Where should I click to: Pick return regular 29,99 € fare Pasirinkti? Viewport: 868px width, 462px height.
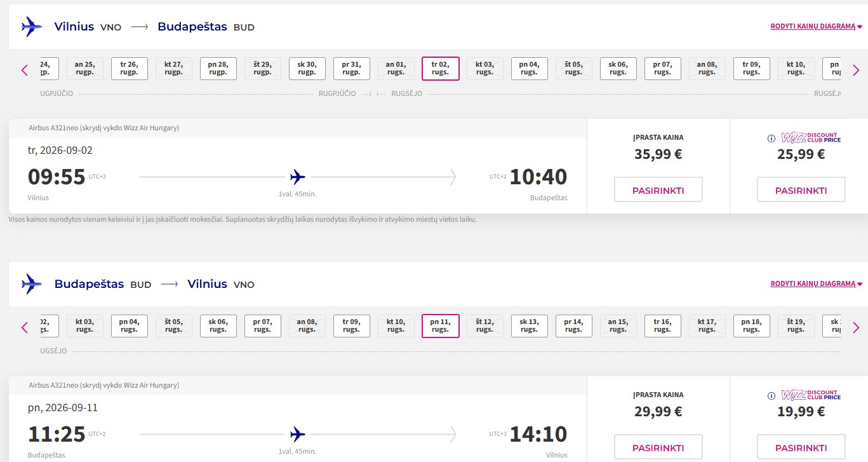pos(658,447)
